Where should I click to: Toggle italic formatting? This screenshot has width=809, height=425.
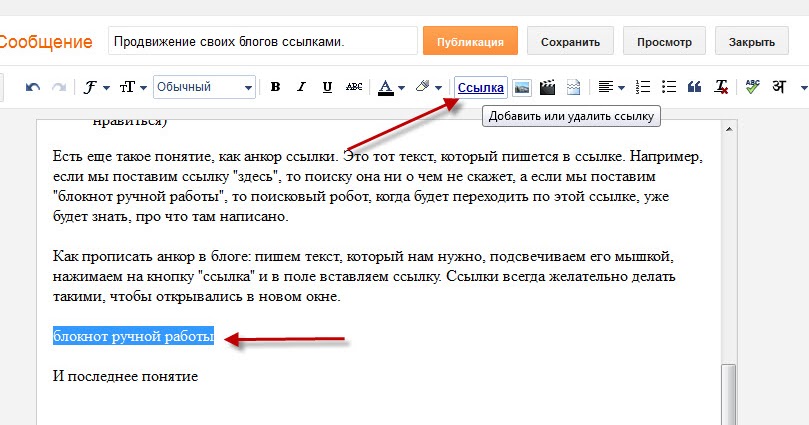click(x=301, y=87)
